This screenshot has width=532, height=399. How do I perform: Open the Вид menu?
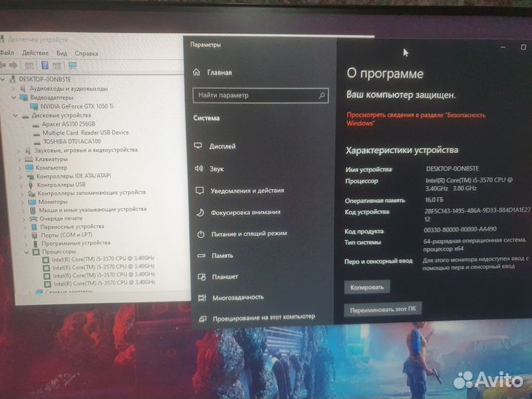point(62,53)
